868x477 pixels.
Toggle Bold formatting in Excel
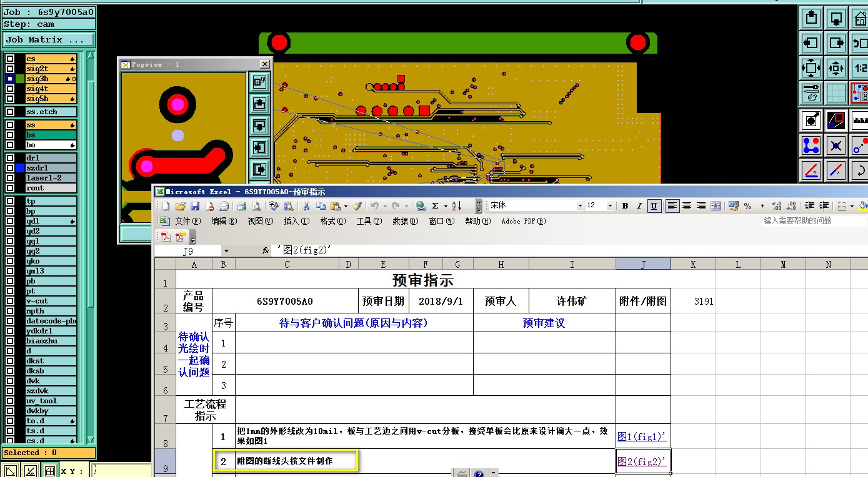point(625,206)
